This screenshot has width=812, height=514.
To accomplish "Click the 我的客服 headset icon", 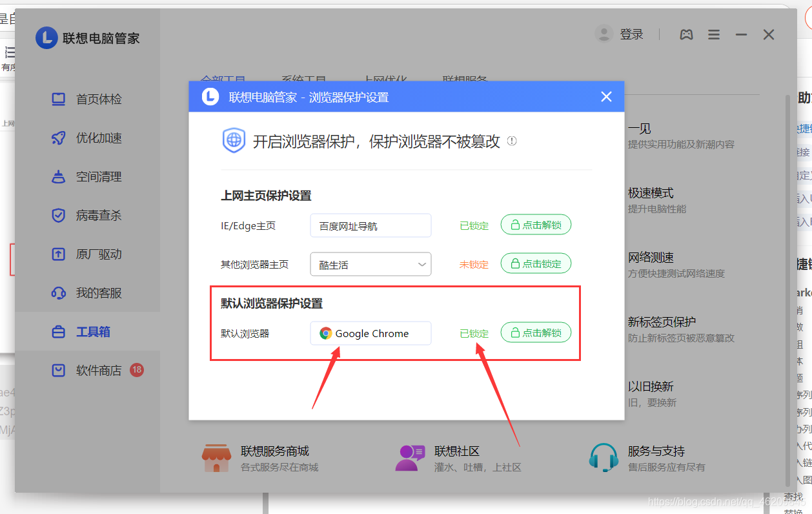I will 59,293.
